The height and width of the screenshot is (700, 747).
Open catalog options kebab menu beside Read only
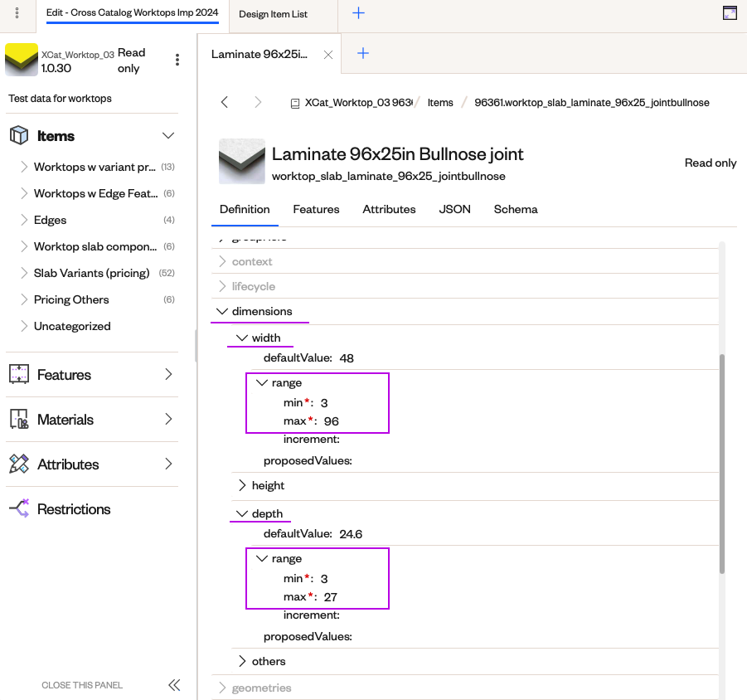coord(177,60)
